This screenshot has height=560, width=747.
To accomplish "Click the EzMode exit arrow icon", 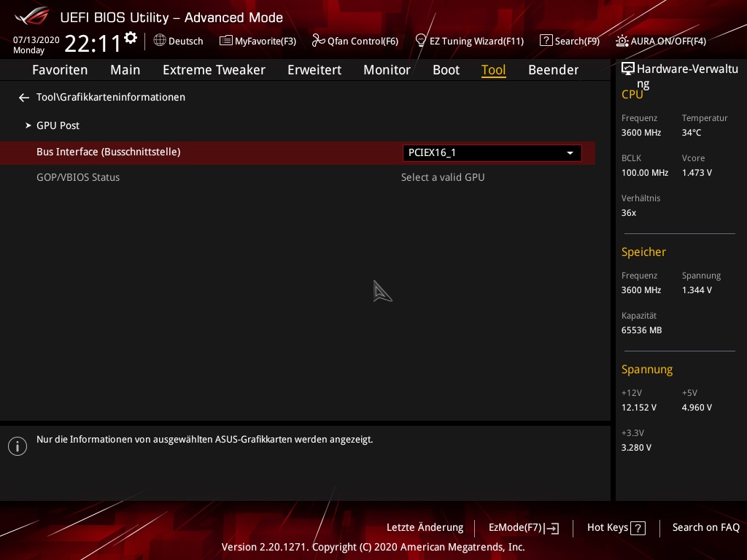I will coord(551,528).
